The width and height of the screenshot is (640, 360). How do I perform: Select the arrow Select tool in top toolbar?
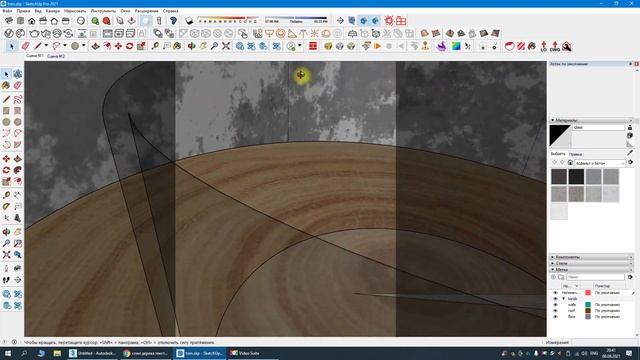click(x=11, y=46)
